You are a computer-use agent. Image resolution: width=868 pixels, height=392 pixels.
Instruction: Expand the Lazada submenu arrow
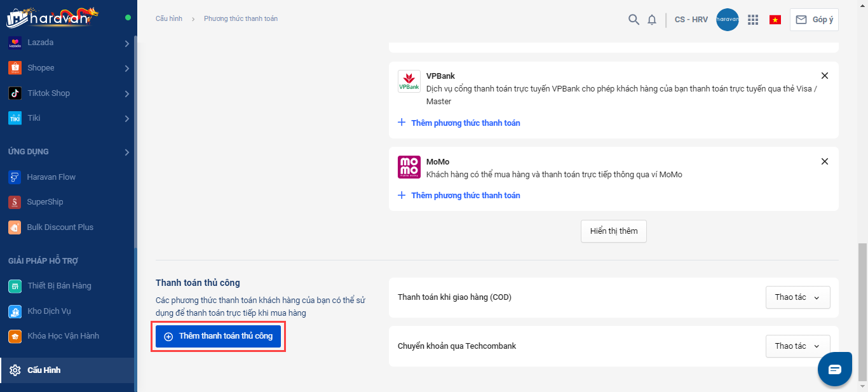(127, 43)
